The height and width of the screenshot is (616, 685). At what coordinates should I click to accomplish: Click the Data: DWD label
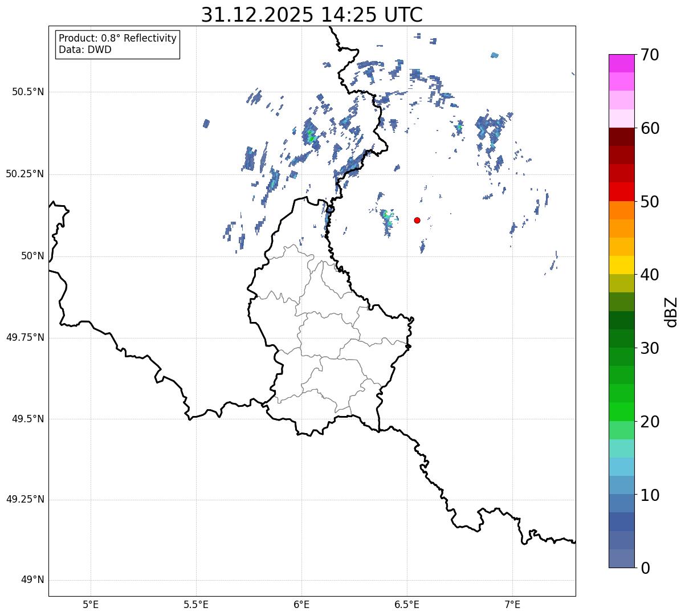85,50
